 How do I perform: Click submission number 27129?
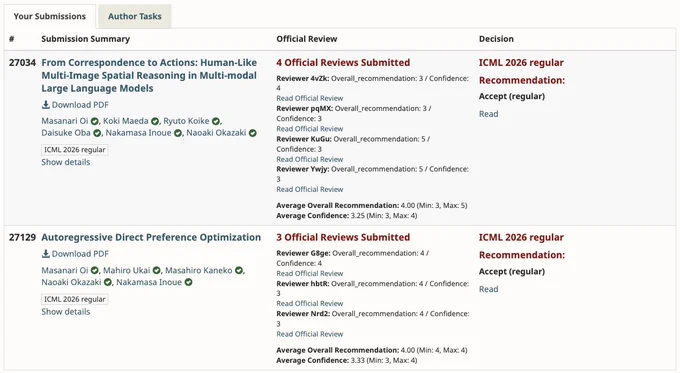point(22,237)
